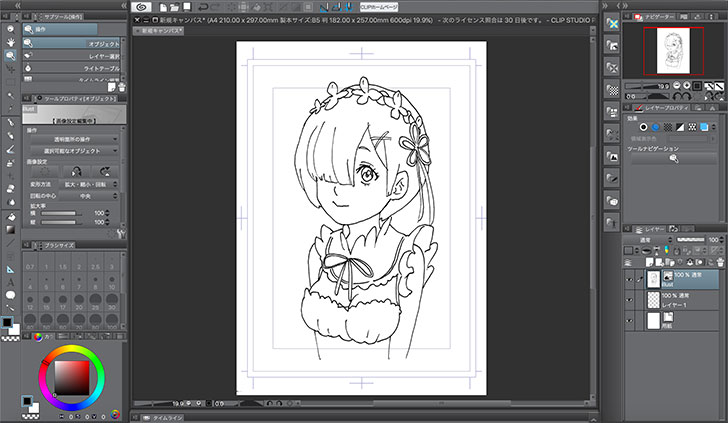Open 透明箇所の操作 dropdown
This screenshot has height=423, width=728.
coord(74,139)
